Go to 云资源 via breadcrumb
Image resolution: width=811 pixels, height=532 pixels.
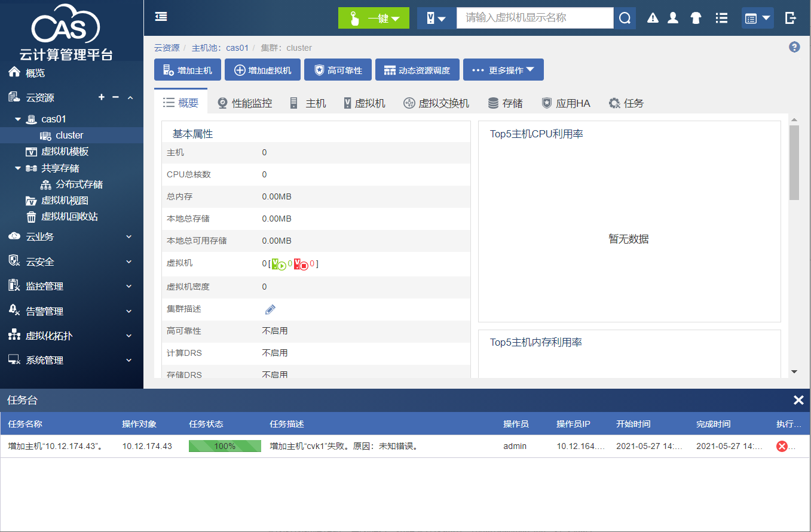point(167,48)
